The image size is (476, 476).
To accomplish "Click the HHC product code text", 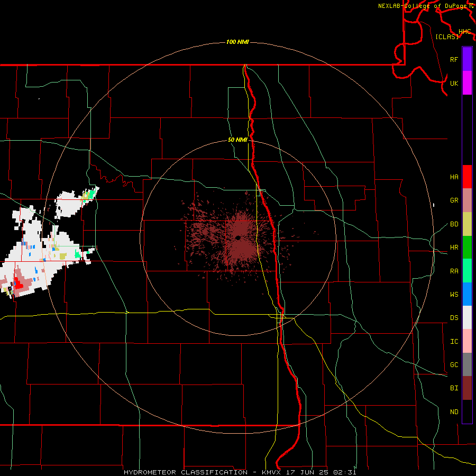I will 464,31.
